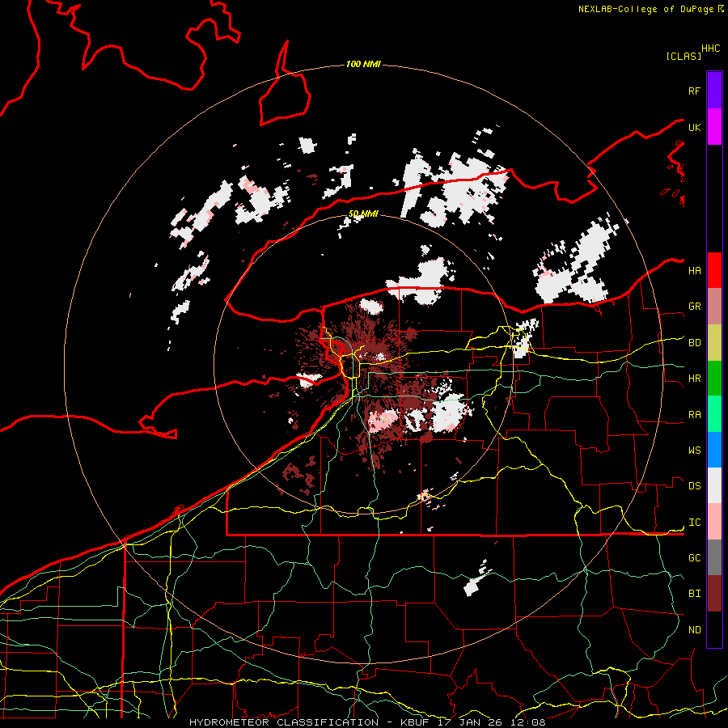Click the BI dark-red legend swatch
This screenshot has width=728, height=728.
coord(714,594)
